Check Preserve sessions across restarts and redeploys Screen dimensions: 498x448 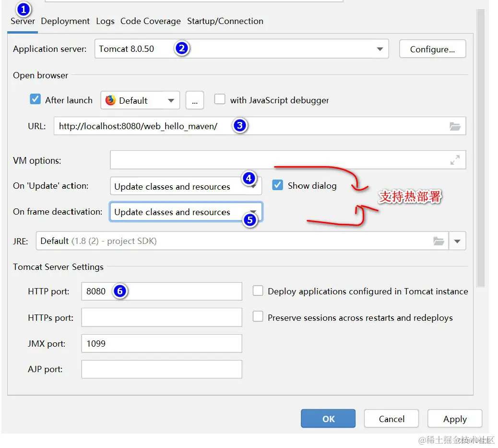258,317
